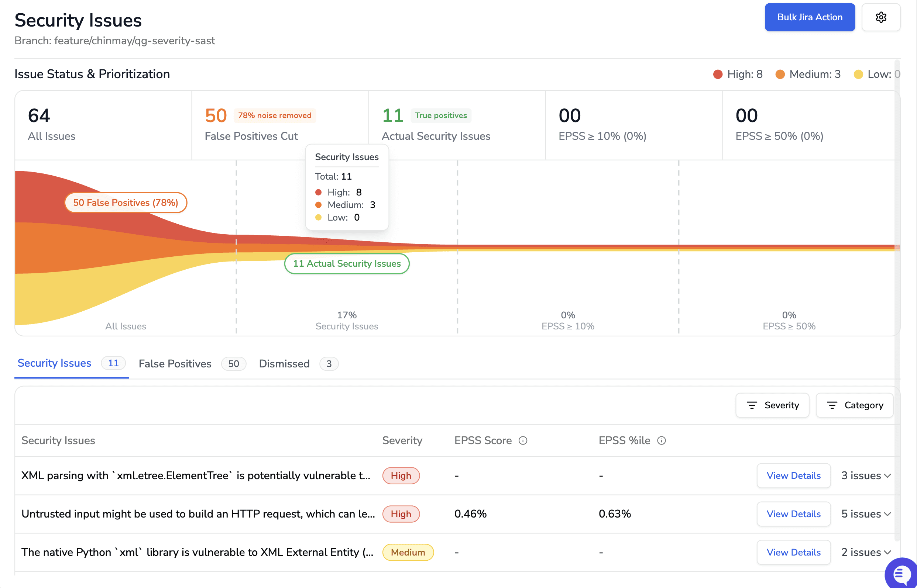This screenshot has height=588, width=917.
Task: Click the EPSS %ile info icon
Action: pos(662,440)
